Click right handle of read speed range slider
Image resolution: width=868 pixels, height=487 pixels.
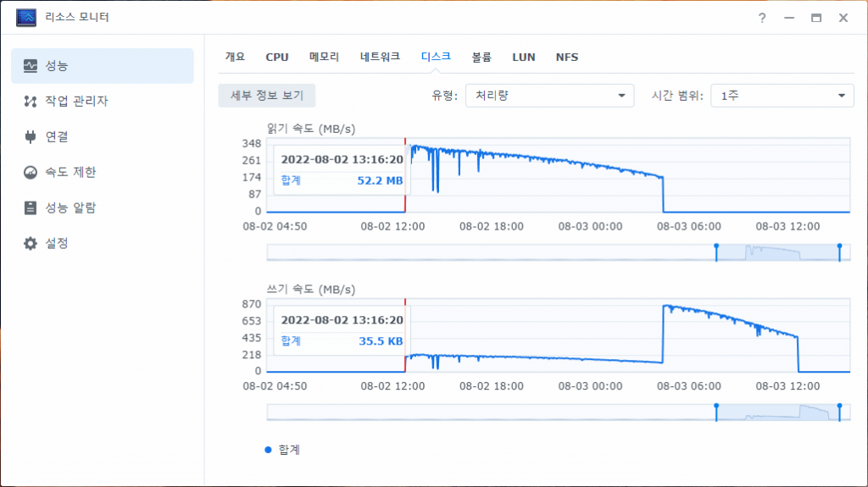point(840,252)
